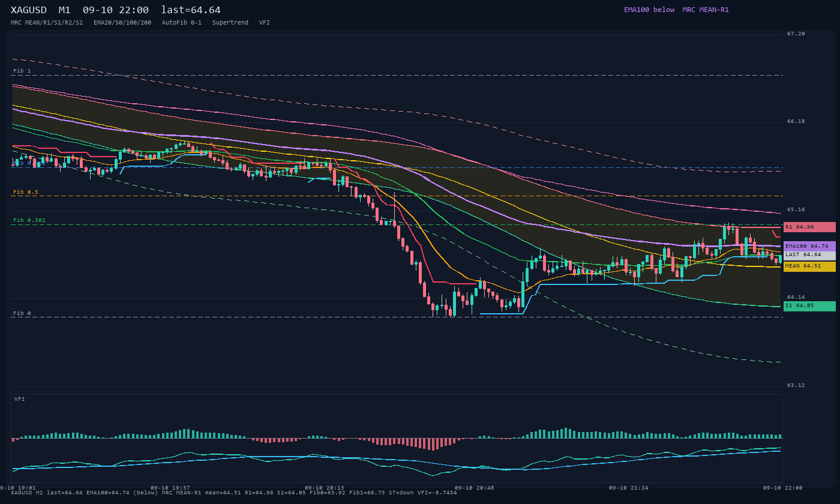Click the EMA100 below status text
Image resolution: width=840 pixels, height=504 pixels.
(x=649, y=10)
